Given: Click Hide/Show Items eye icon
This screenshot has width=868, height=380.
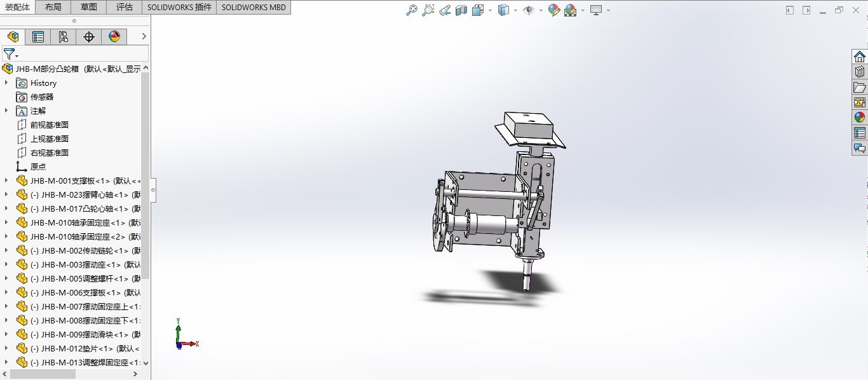Looking at the screenshot, I should pyautogui.click(x=528, y=10).
